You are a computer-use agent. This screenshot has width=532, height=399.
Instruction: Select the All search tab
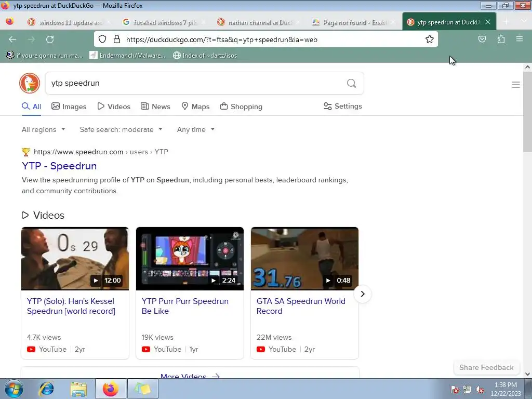pyautogui.click(x=31, y=107)
